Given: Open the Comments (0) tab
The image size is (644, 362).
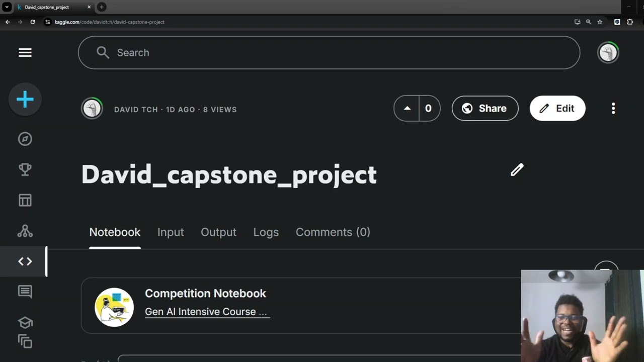Looking at the screenshot, I should pyautogui.click(x=333, y=232).
